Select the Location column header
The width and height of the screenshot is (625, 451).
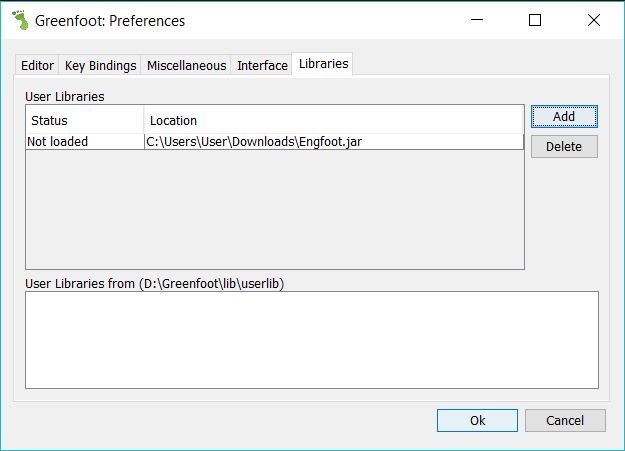pyautogui.click(x=334, y=120)
